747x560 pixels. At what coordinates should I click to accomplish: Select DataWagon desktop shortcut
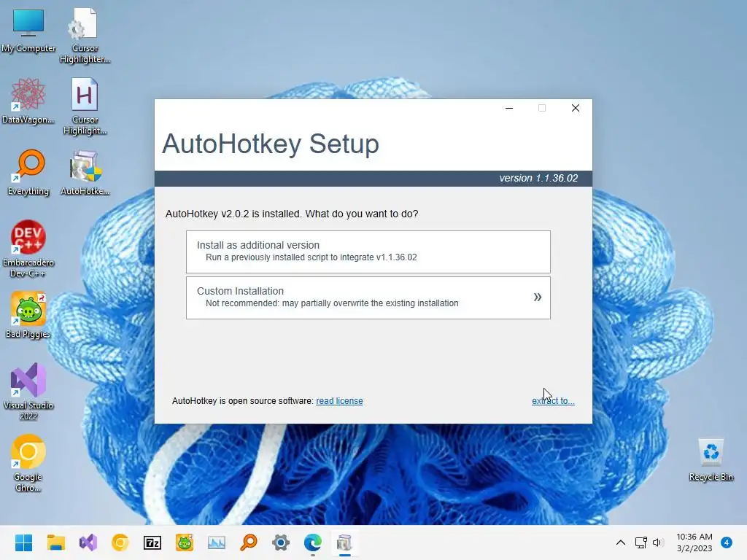click(x=28, y=101)
